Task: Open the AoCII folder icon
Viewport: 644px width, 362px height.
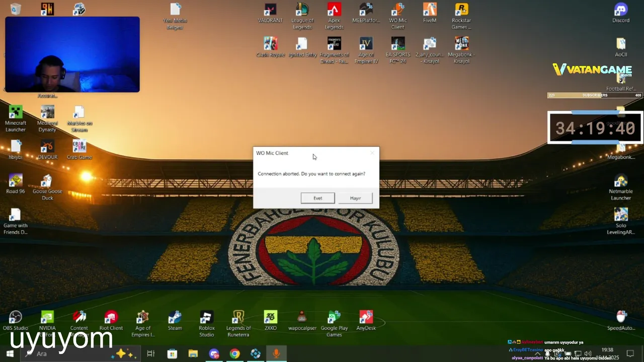Action: click(621, 47)
